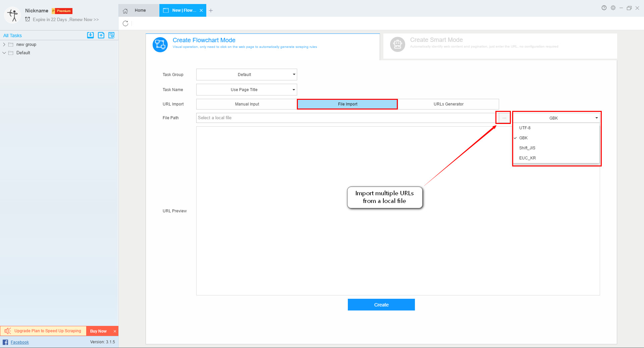
Task: Open the Facebook link at bottom
Action: pos(20,342)
